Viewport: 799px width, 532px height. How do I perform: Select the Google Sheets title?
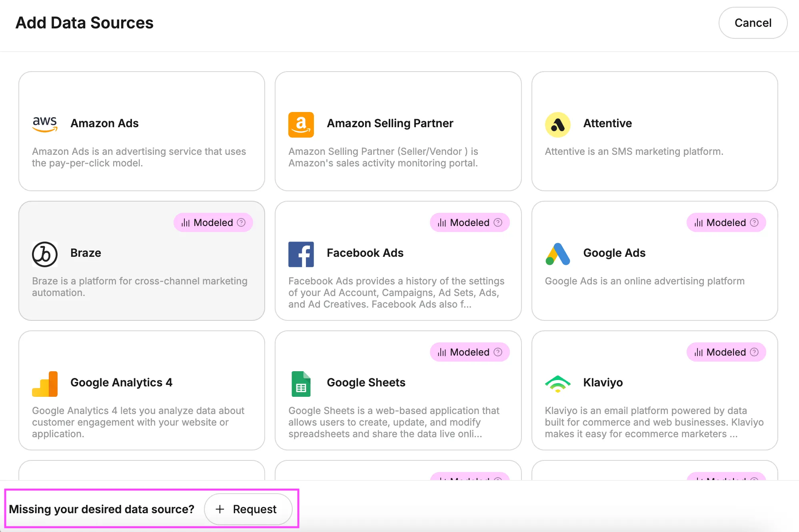[366, 382]
